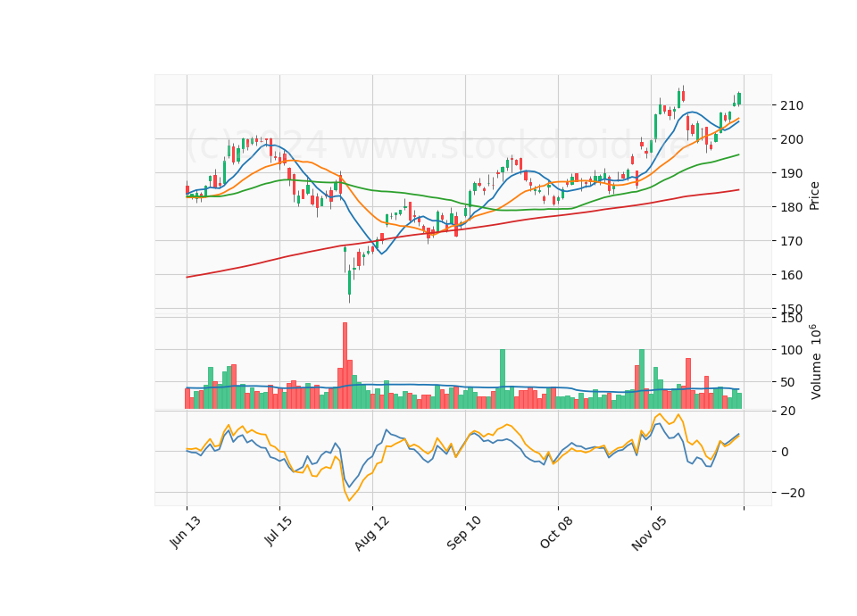Image resolution: width=857 pixels, height=616 pixels.
Task: Click the "Jun 13" date axis label
Action: 186,532
